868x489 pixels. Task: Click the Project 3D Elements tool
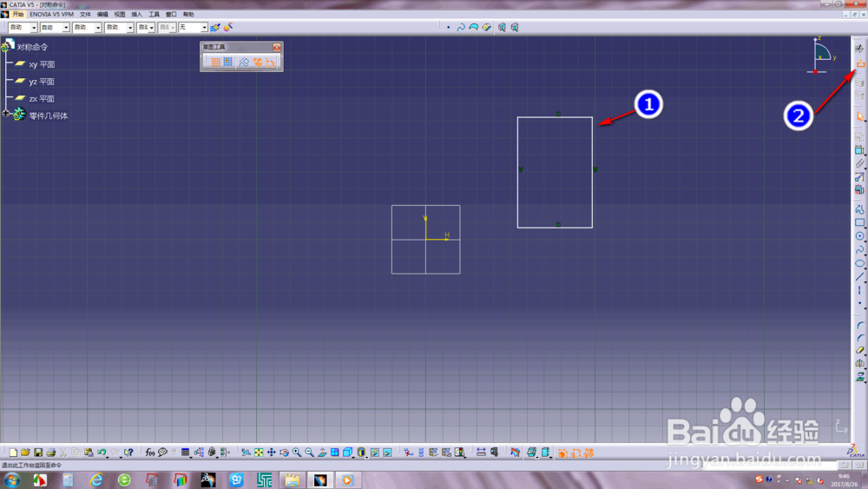859,377
